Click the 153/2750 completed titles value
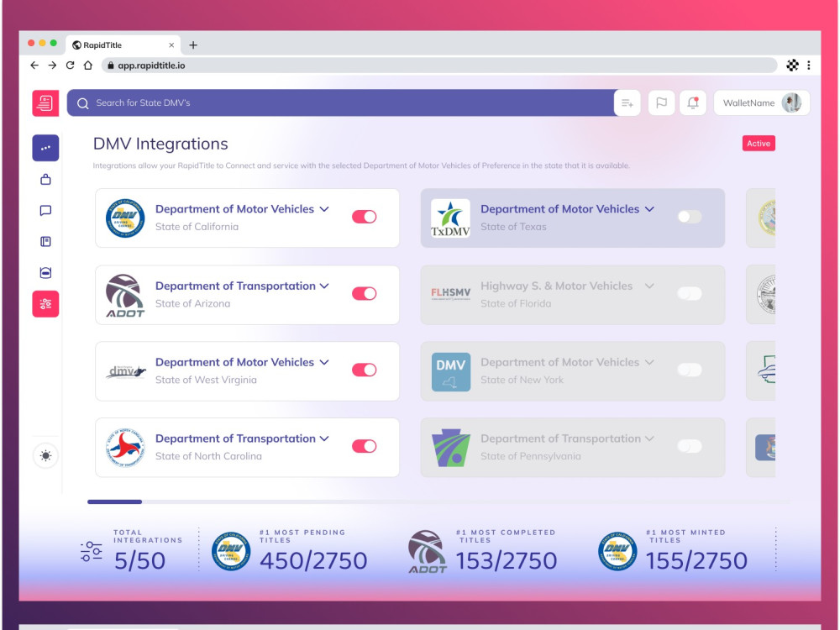Screen dimensions: 840x630 click(x=507, y=561)
